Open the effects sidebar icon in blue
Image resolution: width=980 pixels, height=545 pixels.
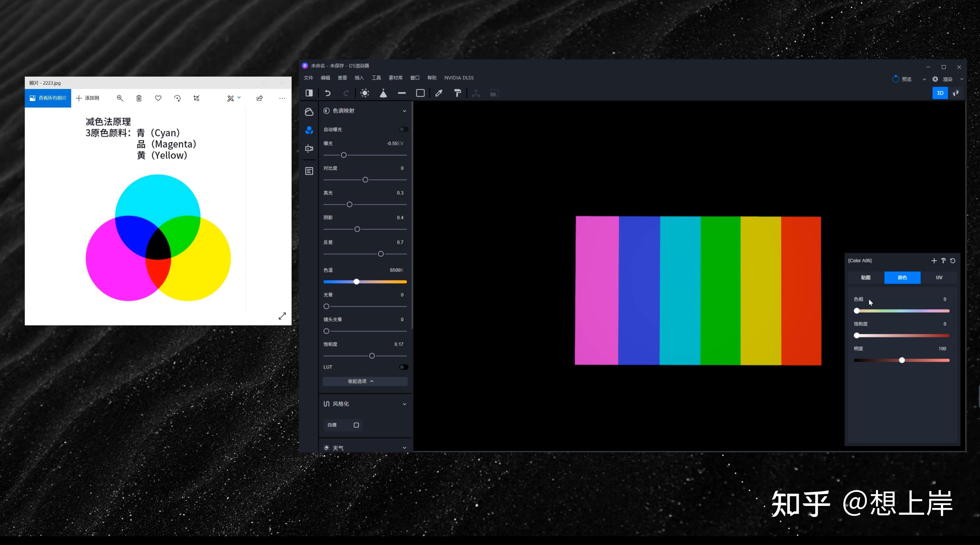click(309, 130)
